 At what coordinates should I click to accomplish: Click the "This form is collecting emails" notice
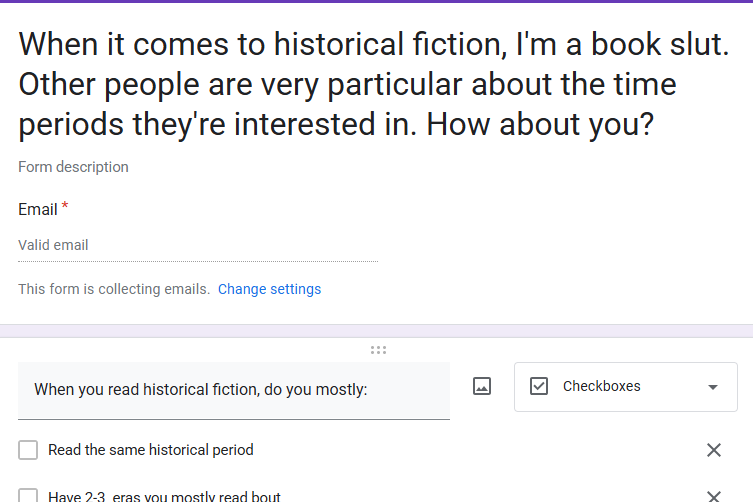point(114,289)
